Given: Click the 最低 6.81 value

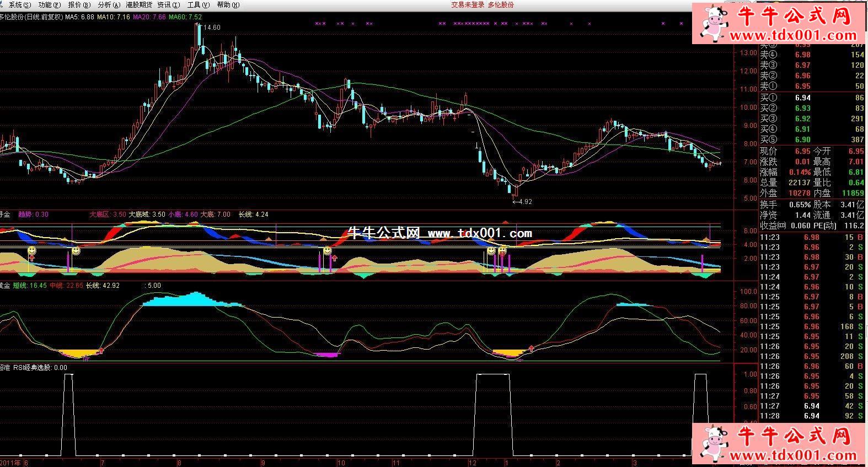Looking at the screenshot, I should pyautogui.click(x=856, y=172).
